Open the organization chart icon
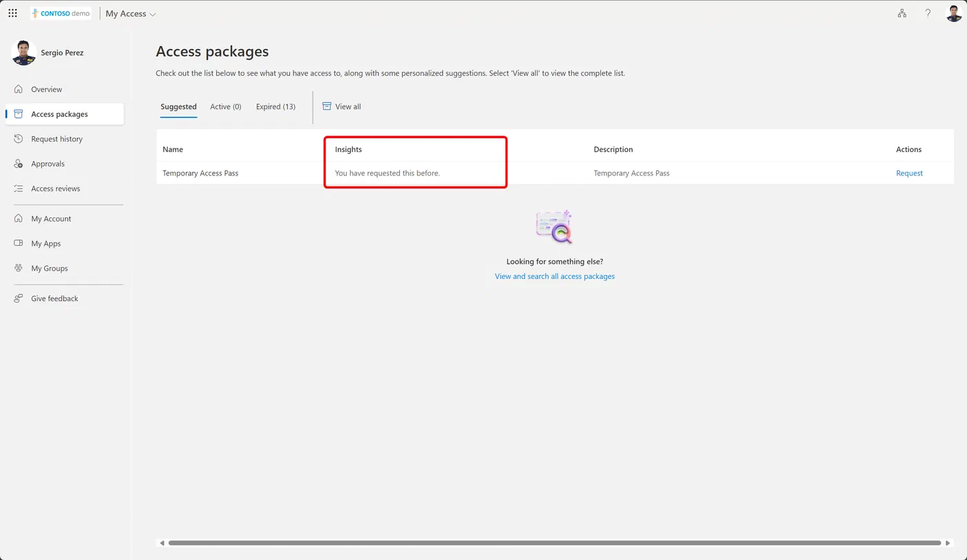The height and width of the screenshot is (560, 967). [902, 13]
